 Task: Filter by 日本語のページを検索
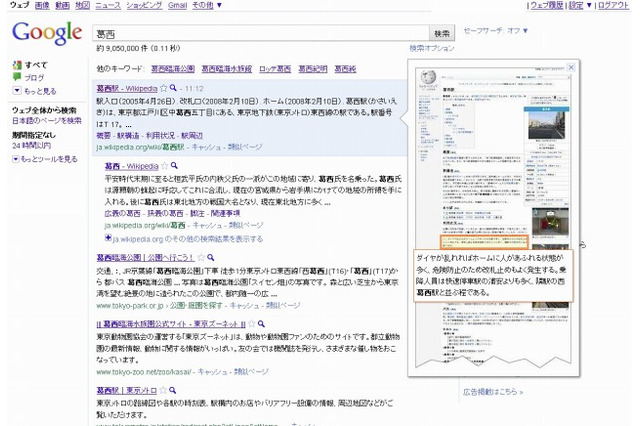pyautogui.click(x=47, y=121)
